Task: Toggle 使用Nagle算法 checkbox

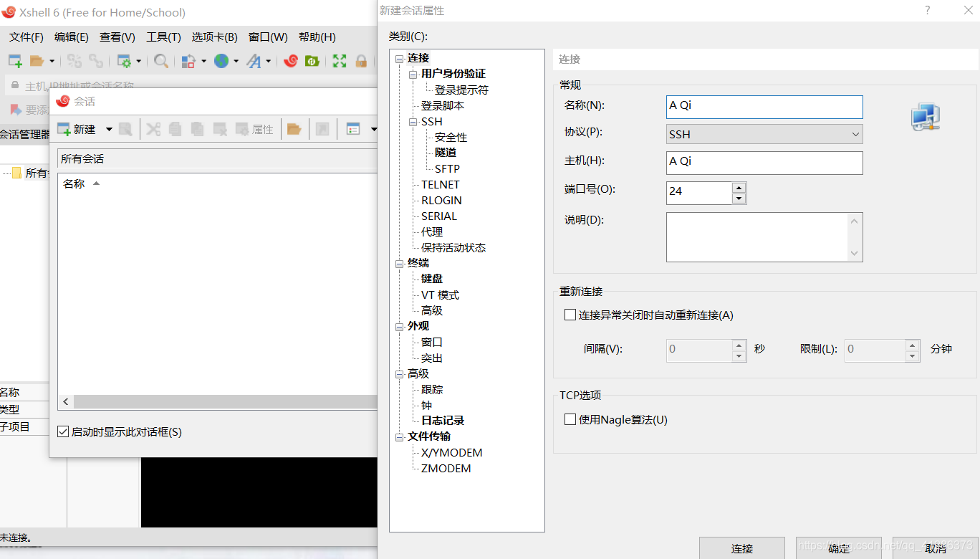Action: (x=570, y=419)
